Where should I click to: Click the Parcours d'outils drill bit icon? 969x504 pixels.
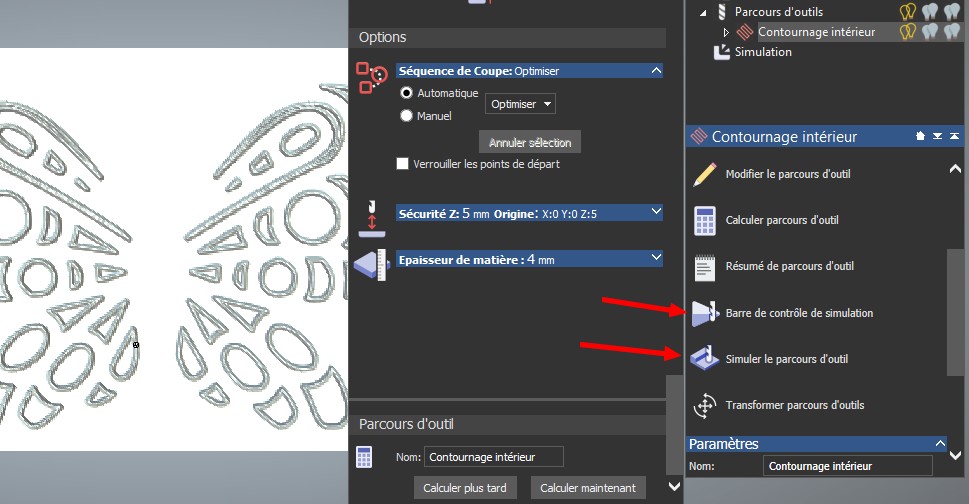click(722, 11)
